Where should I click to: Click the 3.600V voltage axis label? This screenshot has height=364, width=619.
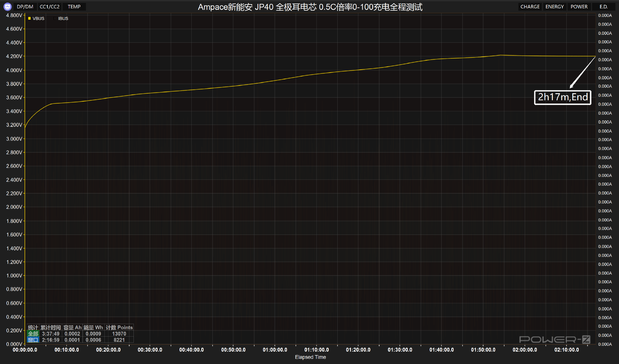pos(14,97)
